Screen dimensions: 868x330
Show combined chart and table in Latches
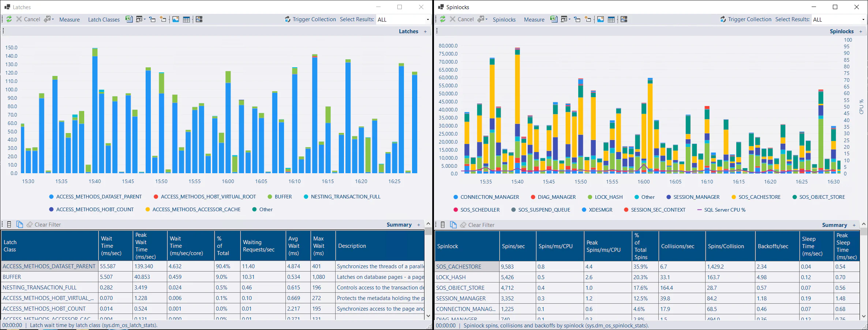(199, 19)
